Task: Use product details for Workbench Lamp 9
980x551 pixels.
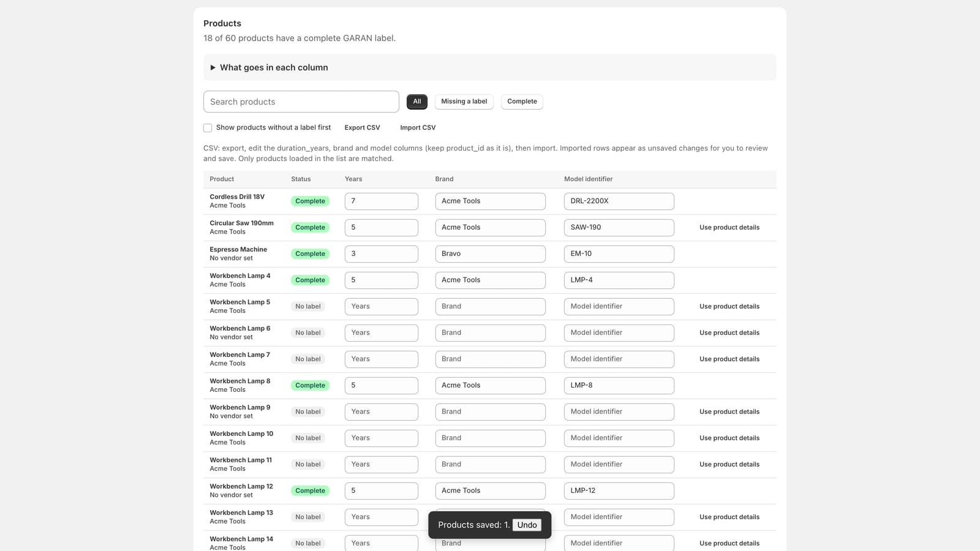Action: click(729, 412)
